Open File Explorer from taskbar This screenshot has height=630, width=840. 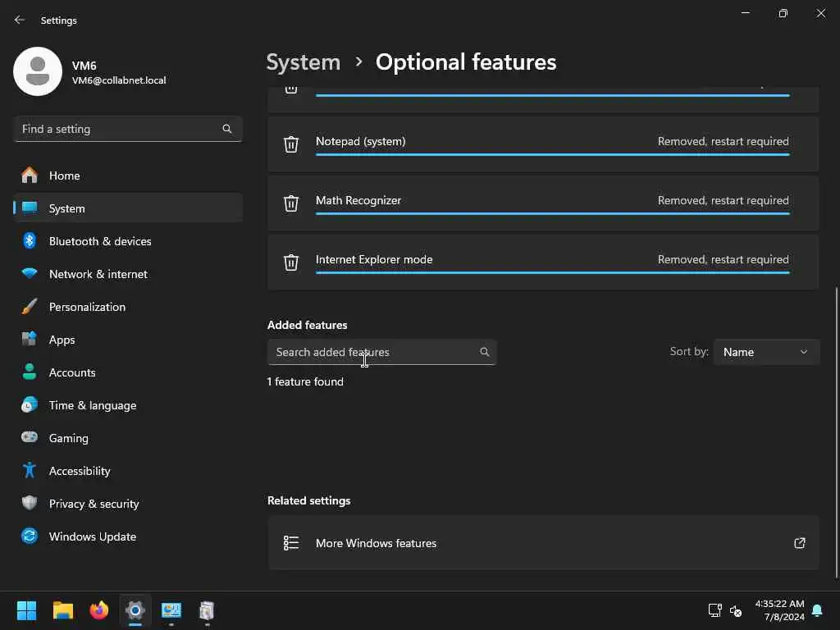[62, 610]
